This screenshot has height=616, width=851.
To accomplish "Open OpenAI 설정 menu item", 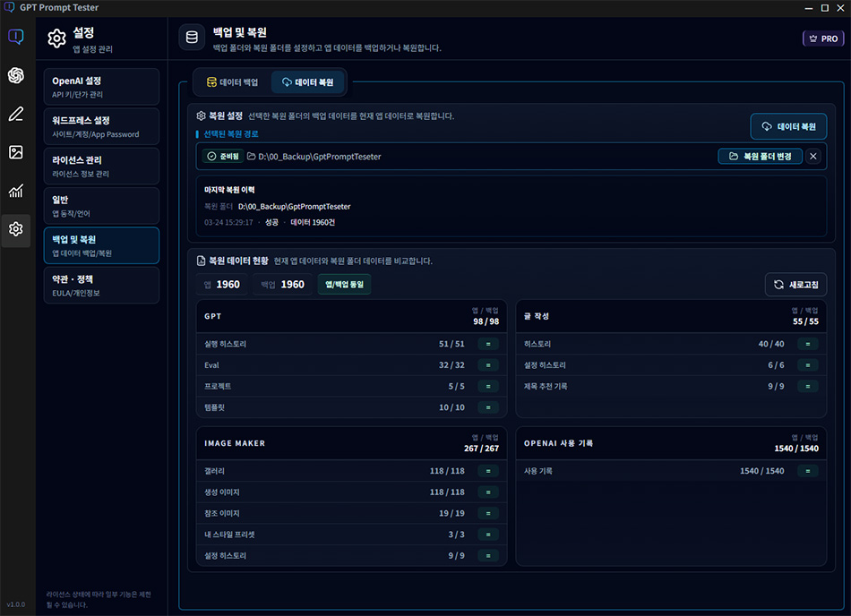I will 100,87.
